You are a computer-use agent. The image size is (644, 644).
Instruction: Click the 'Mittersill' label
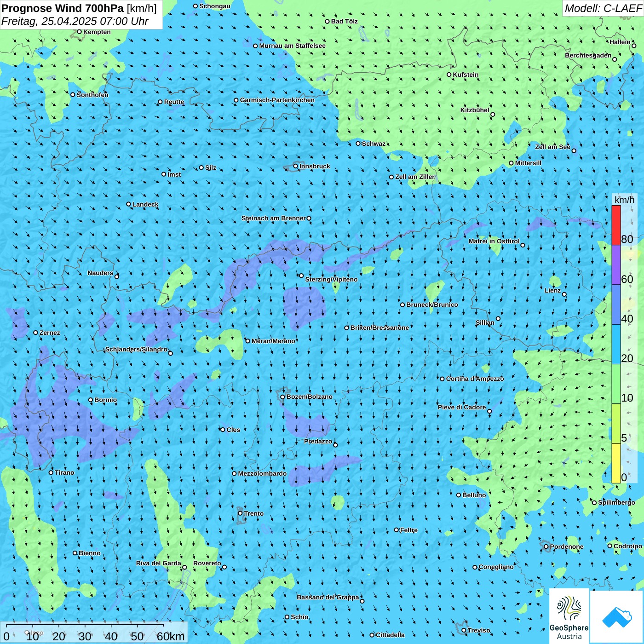click(528, 163)
